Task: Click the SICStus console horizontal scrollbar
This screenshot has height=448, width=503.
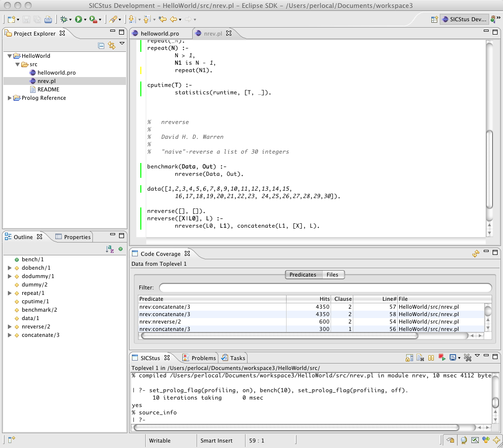Action: [x=296, y=427]
